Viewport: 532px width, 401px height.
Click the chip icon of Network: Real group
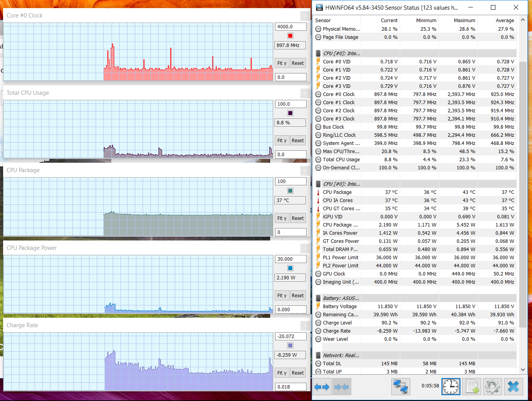(x=318, y=355)
